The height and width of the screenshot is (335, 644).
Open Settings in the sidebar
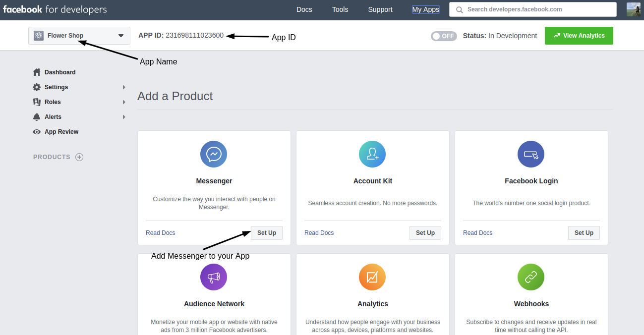pyautogui.click(x=57, y=87)
